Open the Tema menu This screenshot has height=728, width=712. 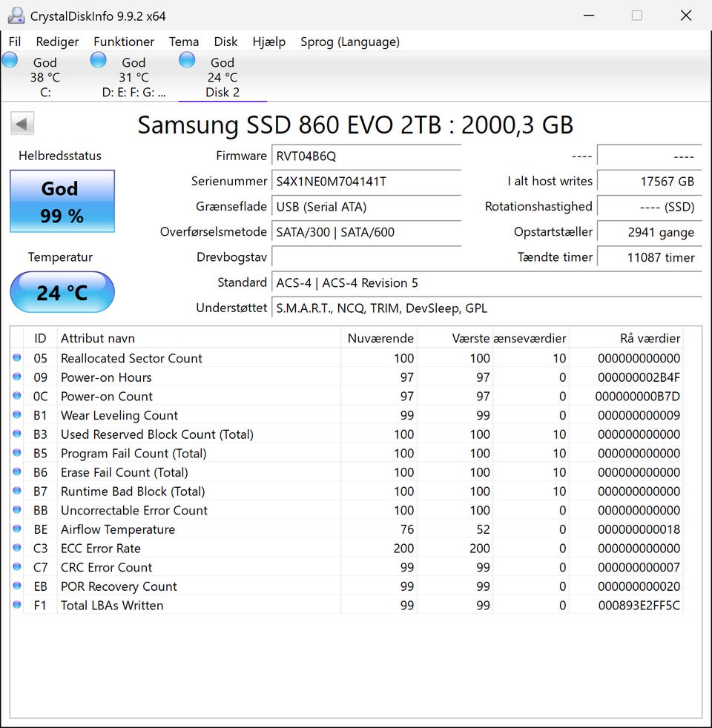tap(184, 42)
